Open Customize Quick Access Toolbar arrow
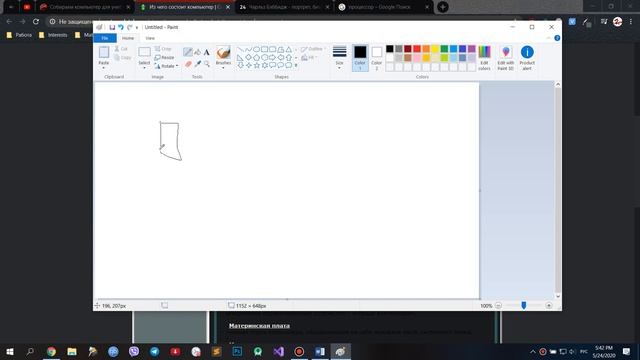The width and height of the screenshot is (640, 360). click(137, 27)
